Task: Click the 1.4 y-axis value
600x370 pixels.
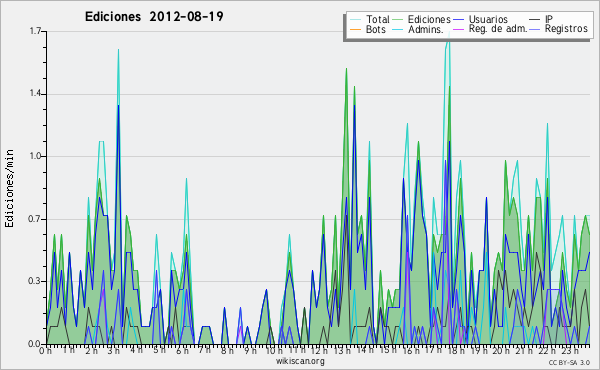Action: click(x=35, y=94)
